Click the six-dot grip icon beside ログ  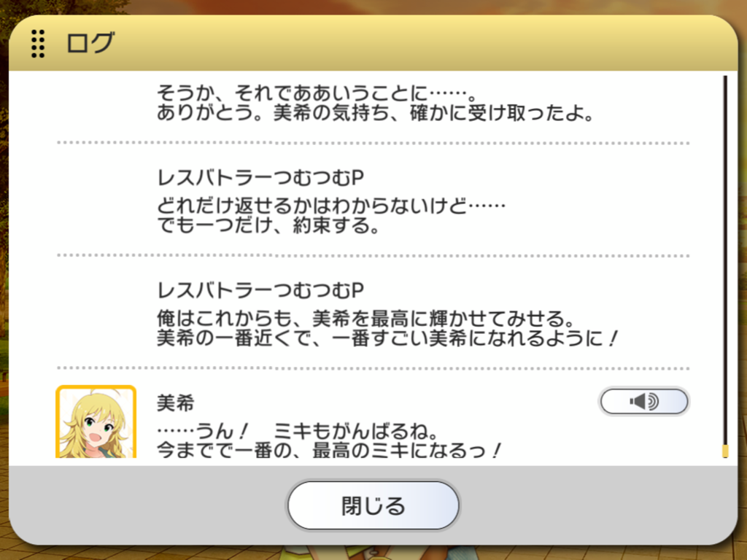tap(38, 43)
